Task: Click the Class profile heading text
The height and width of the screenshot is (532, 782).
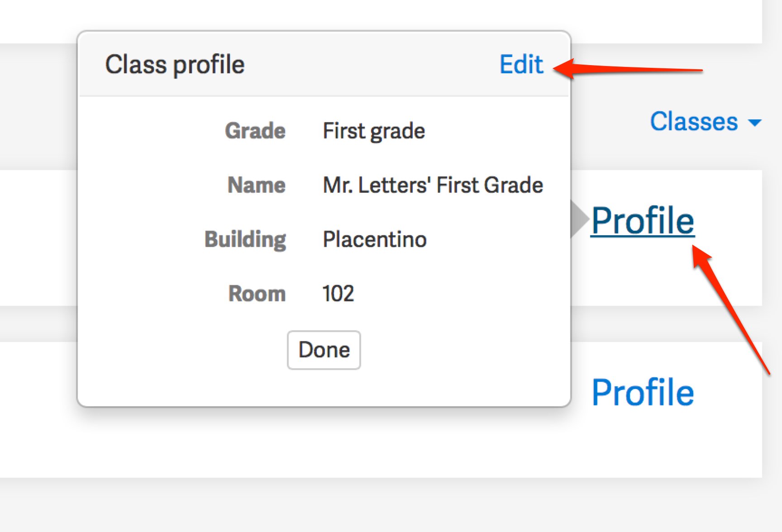Action: pos(175,65)
